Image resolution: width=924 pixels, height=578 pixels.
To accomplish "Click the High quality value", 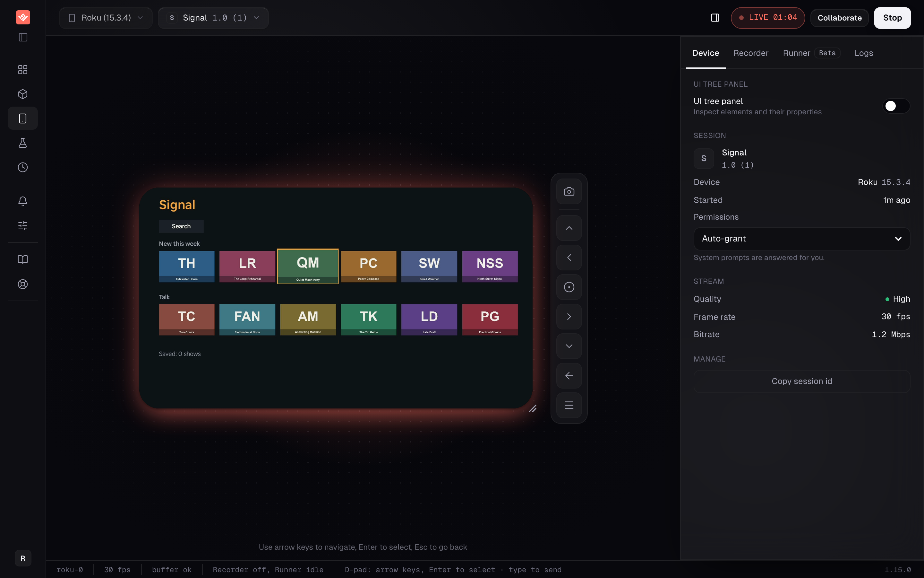I will [901, 299].
